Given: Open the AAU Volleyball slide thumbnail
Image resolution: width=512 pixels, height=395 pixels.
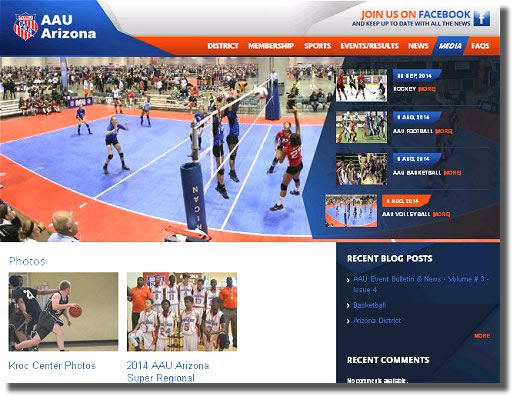Looking at the screenshot, I should tap(351, 211).
